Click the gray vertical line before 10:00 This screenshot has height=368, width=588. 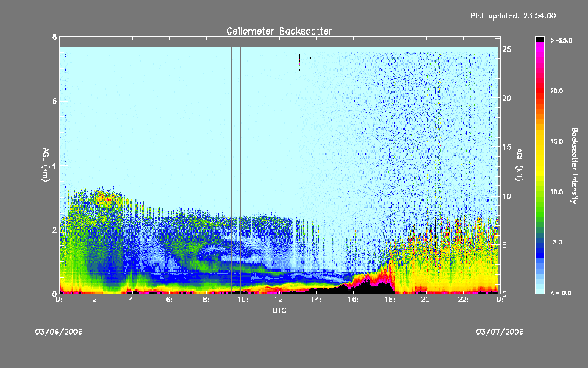click(x=232, y=169)
